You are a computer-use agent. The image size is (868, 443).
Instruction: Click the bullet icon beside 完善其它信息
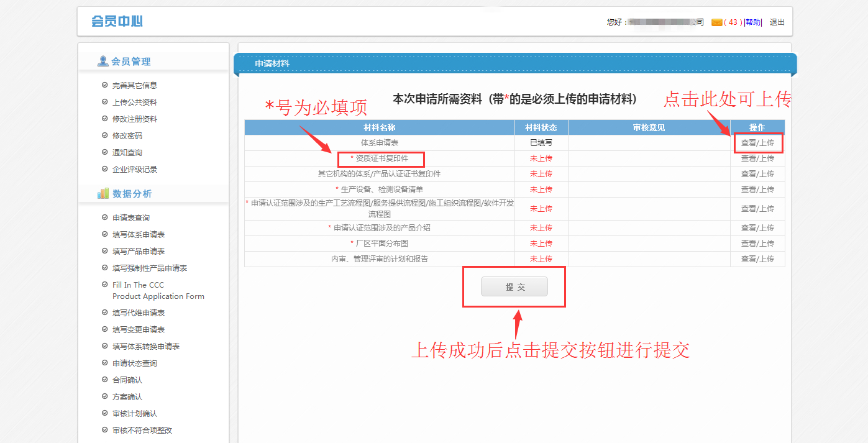[x=104, y=85]
